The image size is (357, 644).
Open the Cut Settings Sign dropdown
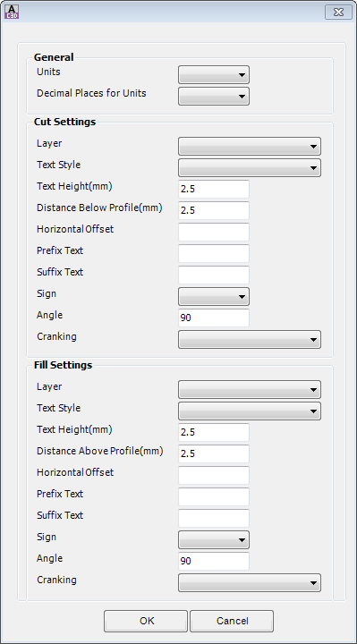(214, 297)
